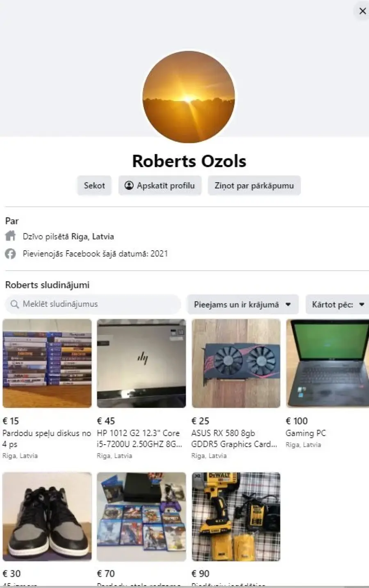
Task: View the sneakers listing priced €30
Action: click(x=47, y=516)
